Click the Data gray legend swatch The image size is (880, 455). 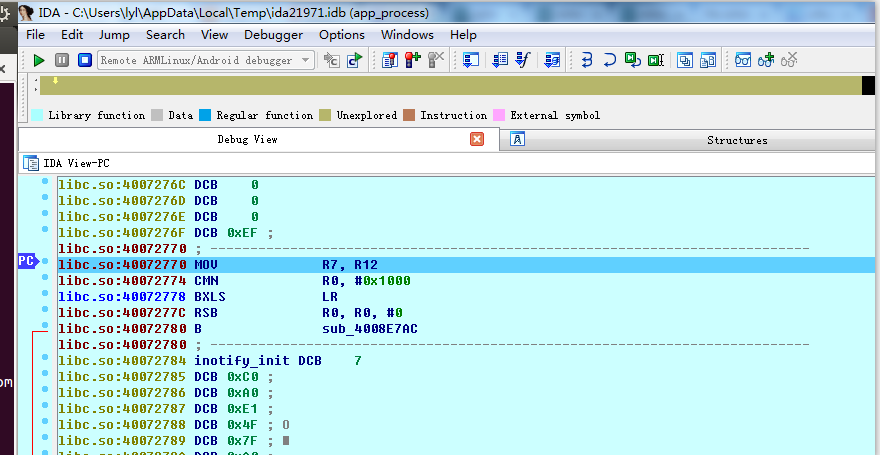157,115
